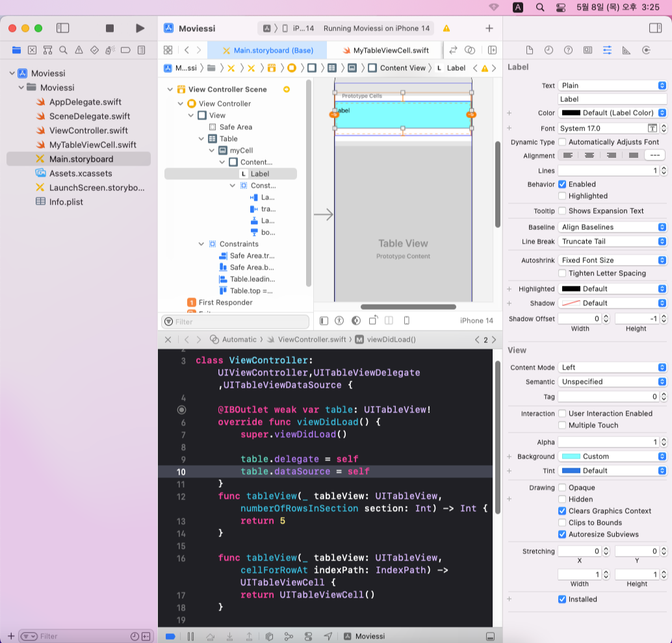
Task: Click the yellow warning triangle in toolbar
Action: click(446, 29)
